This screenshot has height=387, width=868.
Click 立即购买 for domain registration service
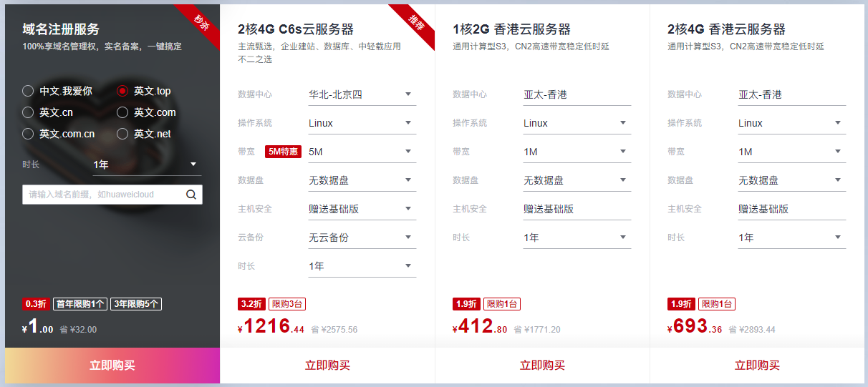coord(112,366)
